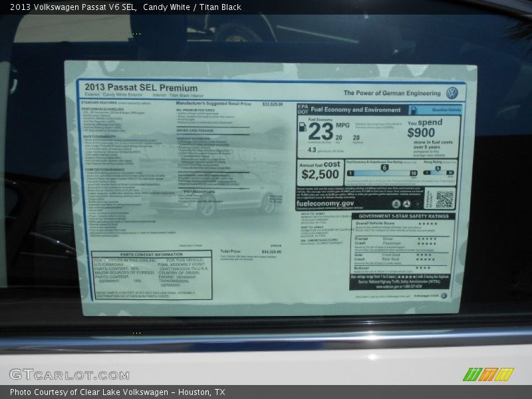This screenshot has height=399, width=532.
Task: Select the black fuel pump icon beside 23 MPG
Action: pos(302,126)
